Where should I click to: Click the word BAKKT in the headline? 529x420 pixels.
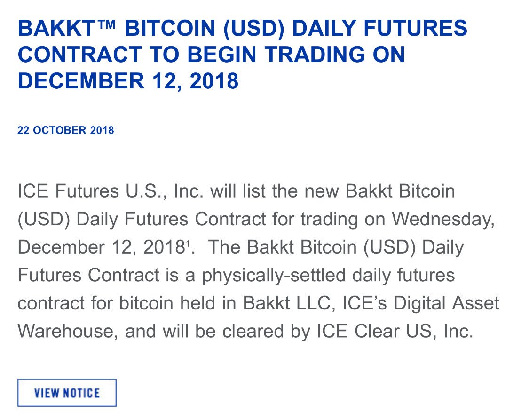(x=57, y=28)
